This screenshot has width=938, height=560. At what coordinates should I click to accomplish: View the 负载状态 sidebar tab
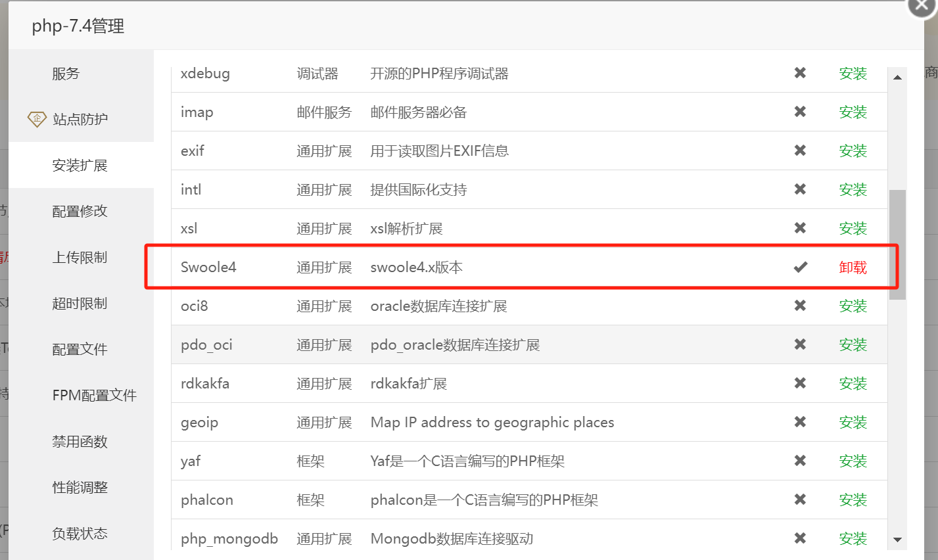click(x=82, y=533)
